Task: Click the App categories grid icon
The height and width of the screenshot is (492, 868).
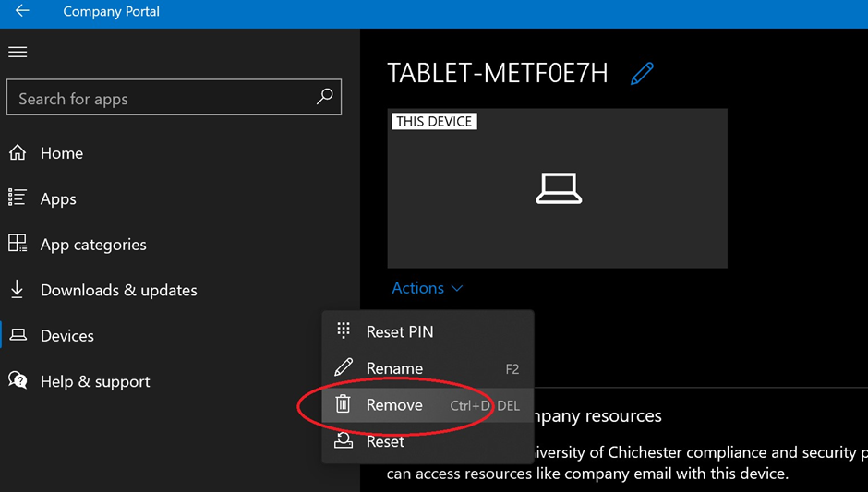Action: (x=18, y=243)
